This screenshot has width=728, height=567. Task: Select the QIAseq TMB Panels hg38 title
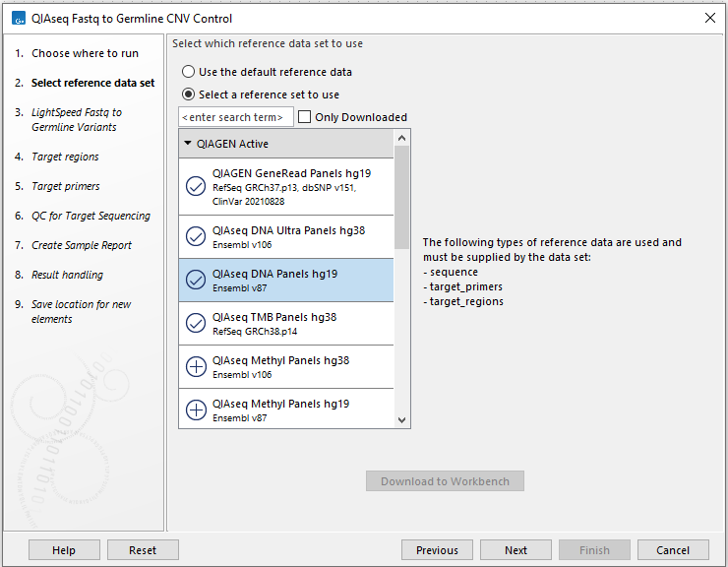click(x=274, y=317)
